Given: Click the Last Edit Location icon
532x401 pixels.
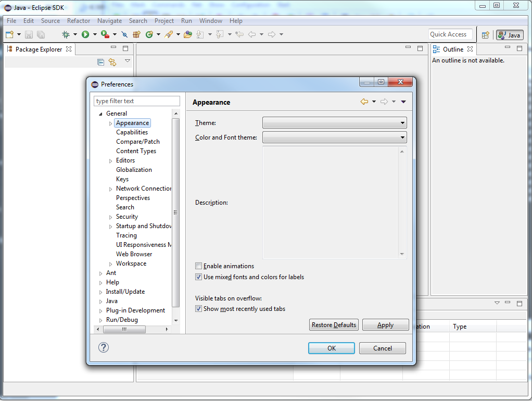Looking at the screenshot, I should (239, 34).
